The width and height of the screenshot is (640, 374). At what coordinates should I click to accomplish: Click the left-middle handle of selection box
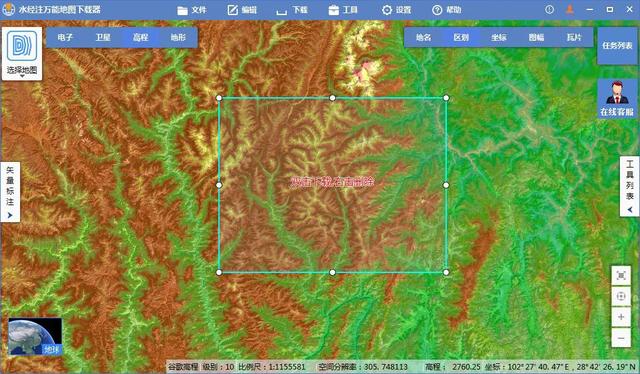219,185
